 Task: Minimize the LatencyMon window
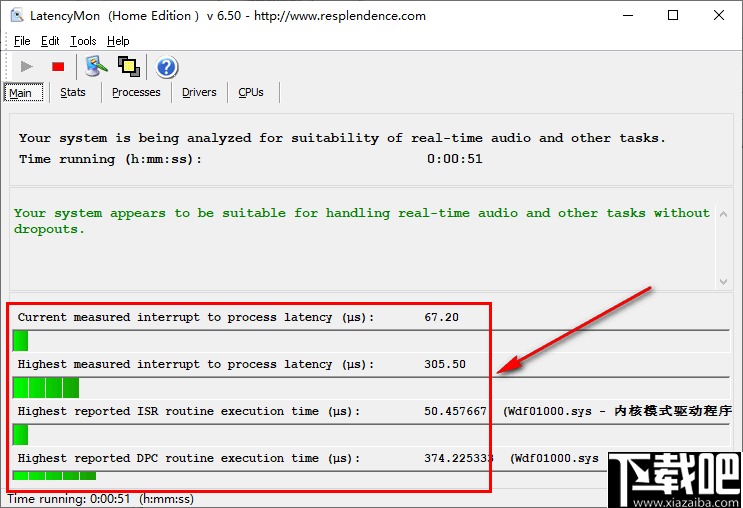[628, 16]
